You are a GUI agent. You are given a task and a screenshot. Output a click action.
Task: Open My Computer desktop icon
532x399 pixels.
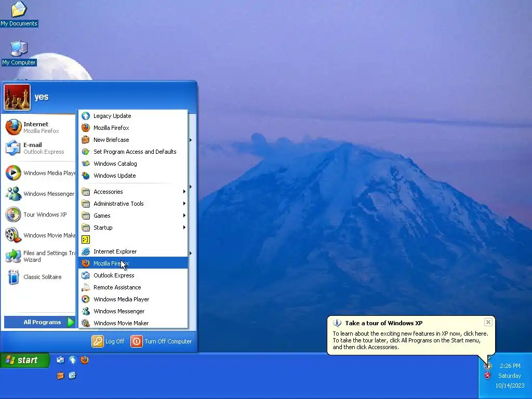(x=19, y=54)
